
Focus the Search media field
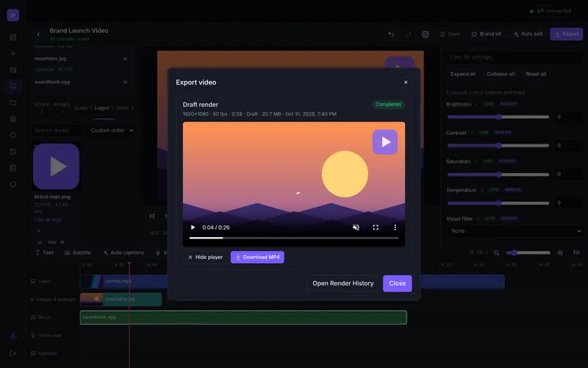[57, 130]
